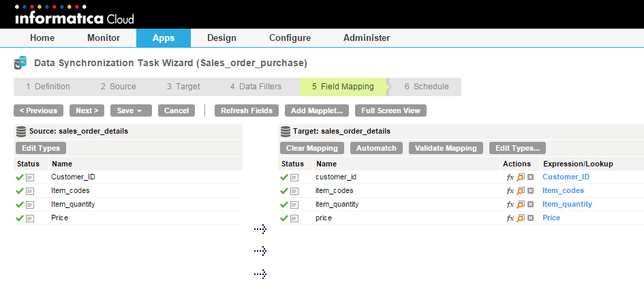The height and width of the screenshot is (296, 644).
Task: Open lookup icon for item_quantity row
Action: point(521,205)
